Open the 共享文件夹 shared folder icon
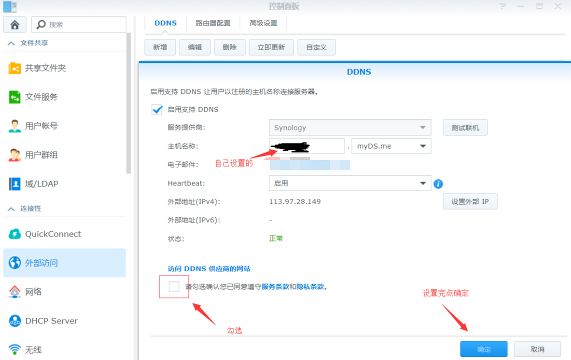The image size is (571, 360). click(15, 68)
